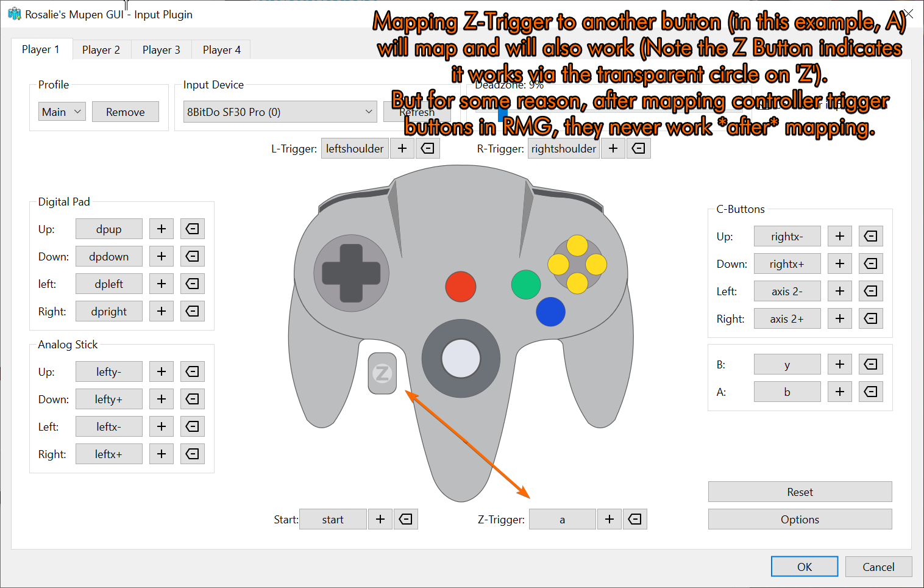Clear the C-Buttons Left axis mapping
The image size is (924, 588).
[870, 291]
